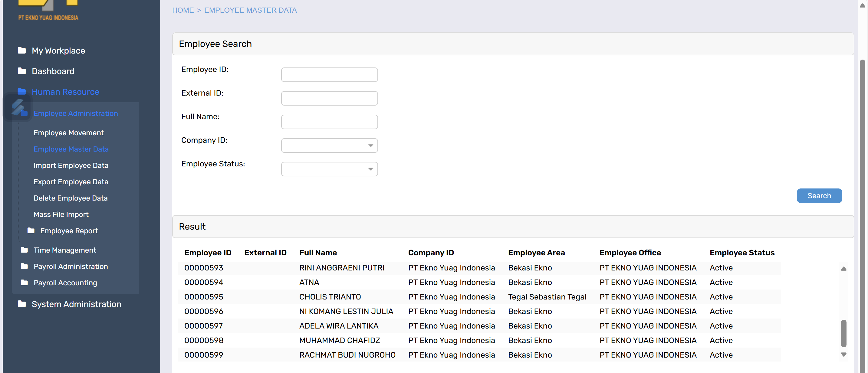868x373 pixels.
Task: Click the Time Management folder icon
Action: 24,250
